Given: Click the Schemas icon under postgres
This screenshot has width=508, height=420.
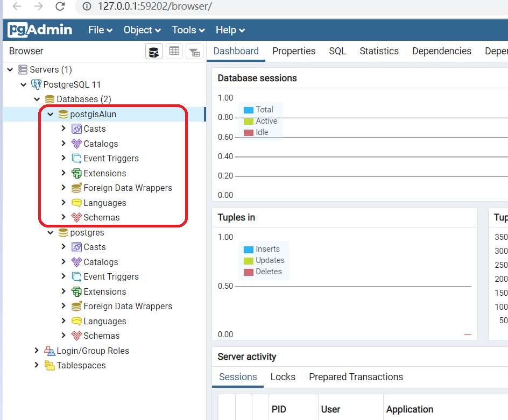Looking at the screenshot, I should 76,336.
